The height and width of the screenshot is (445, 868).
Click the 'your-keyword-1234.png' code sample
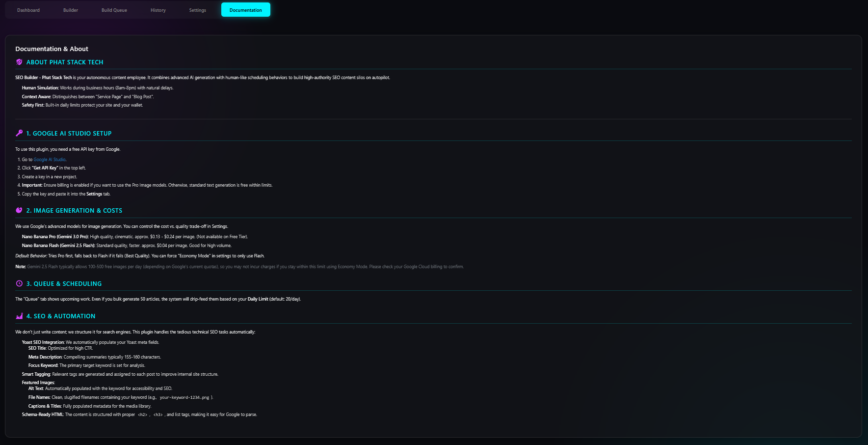184,397
